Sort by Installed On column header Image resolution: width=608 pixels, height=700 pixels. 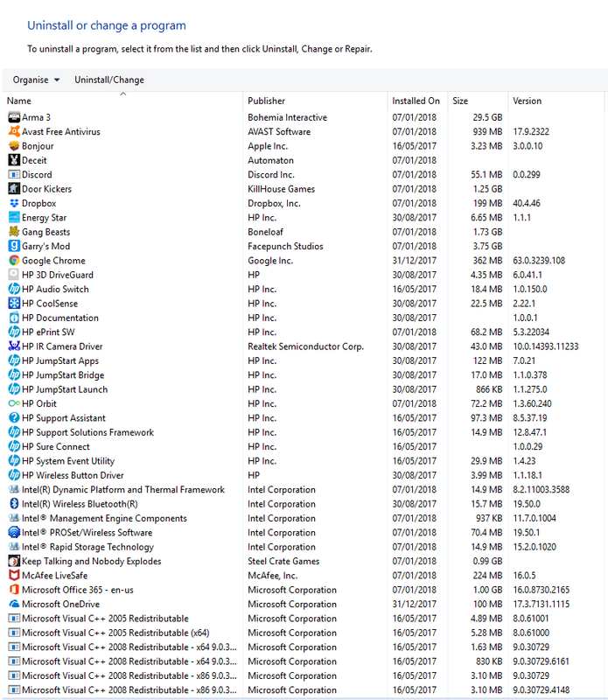(416, 101)
